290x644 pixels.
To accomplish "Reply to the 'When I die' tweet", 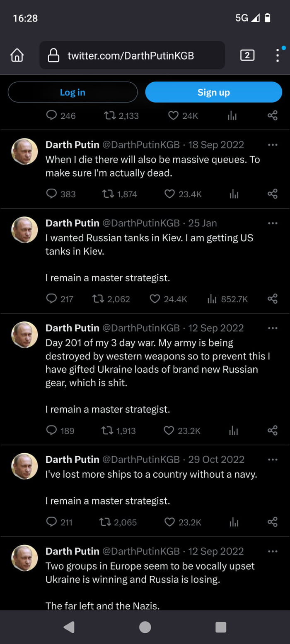I will point(51,194).
